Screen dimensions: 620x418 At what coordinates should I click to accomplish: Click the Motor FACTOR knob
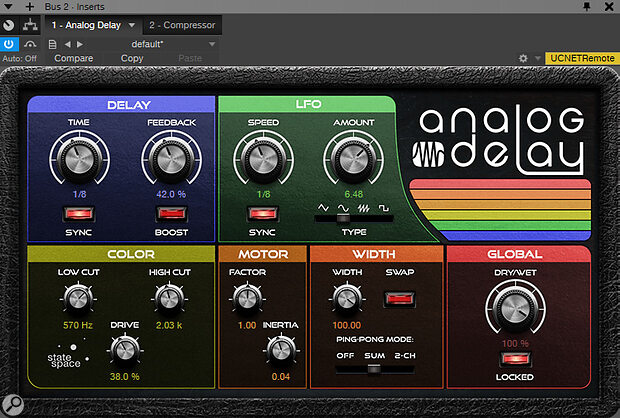point(247,299)
